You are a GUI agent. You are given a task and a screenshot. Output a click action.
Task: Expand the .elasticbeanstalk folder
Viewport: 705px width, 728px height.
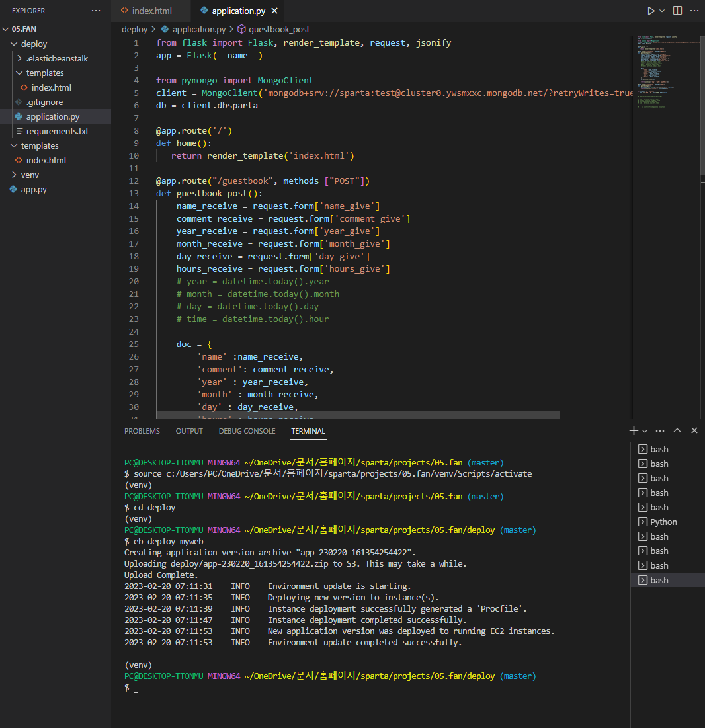pyautogui.click(x=56, y=58)
